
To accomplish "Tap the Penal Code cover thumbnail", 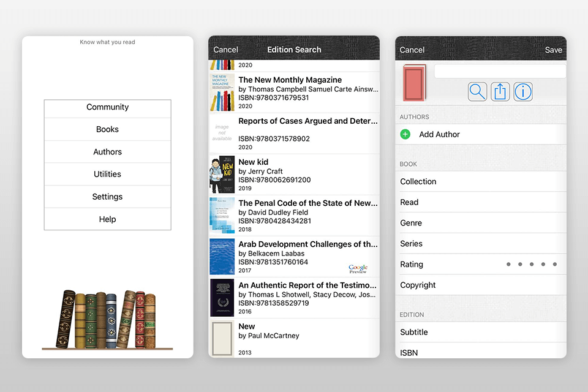I will point(222,216).
